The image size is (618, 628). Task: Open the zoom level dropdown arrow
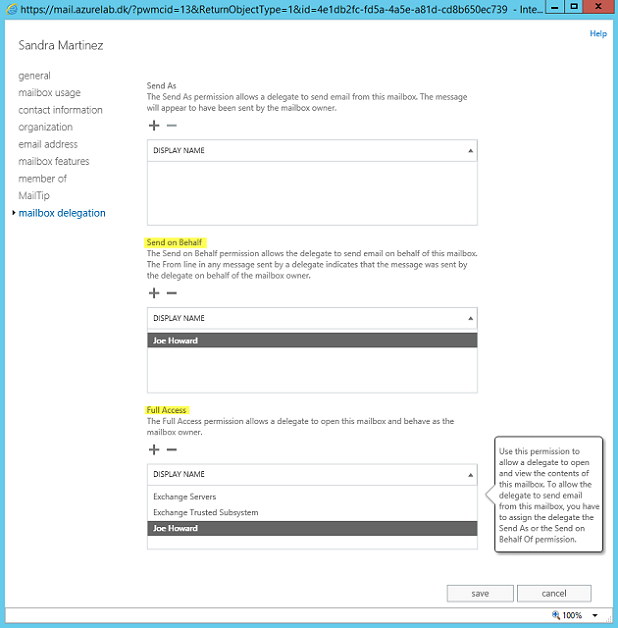pyautogui.click(x=595, y=615)
